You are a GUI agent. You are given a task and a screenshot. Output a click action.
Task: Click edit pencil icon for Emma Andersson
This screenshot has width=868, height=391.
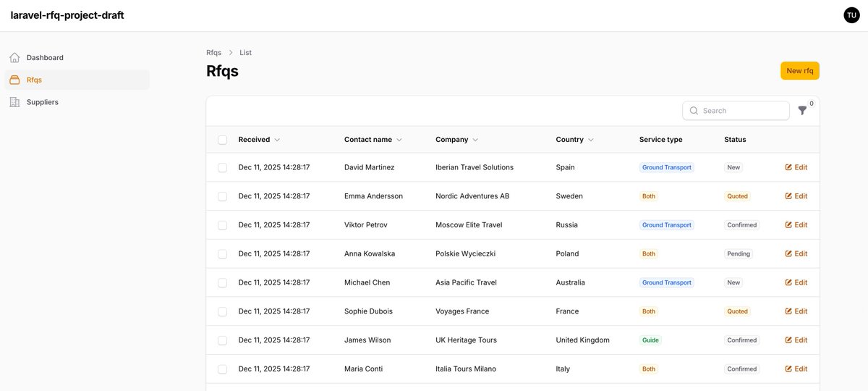pyautogui.click(x=788, y=196)
